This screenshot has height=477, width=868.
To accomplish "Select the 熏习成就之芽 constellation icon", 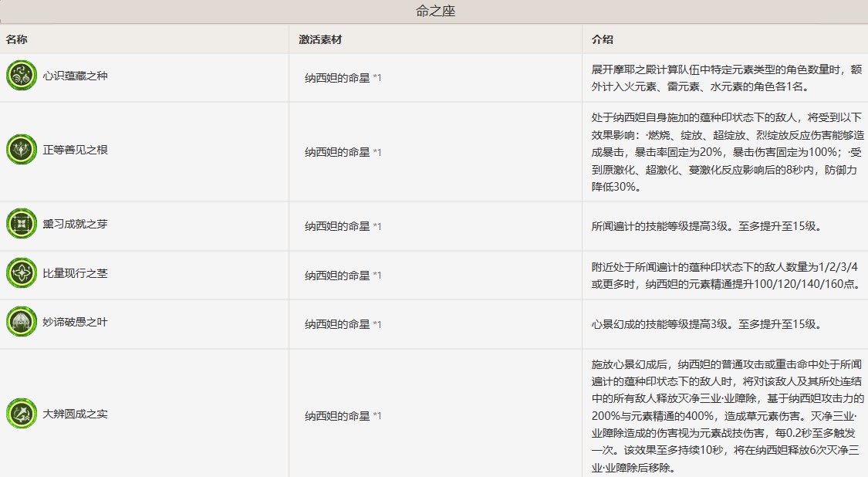I will [x=22, y=224].
